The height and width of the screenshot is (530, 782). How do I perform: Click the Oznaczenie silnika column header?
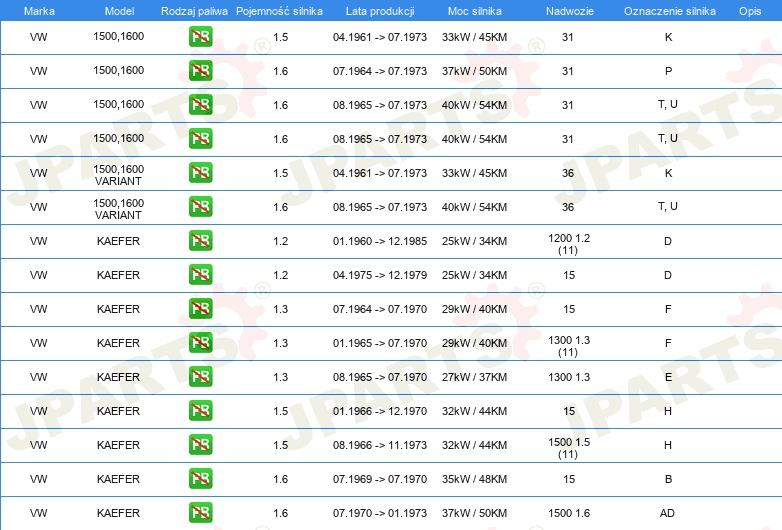(x=668, y=10)
